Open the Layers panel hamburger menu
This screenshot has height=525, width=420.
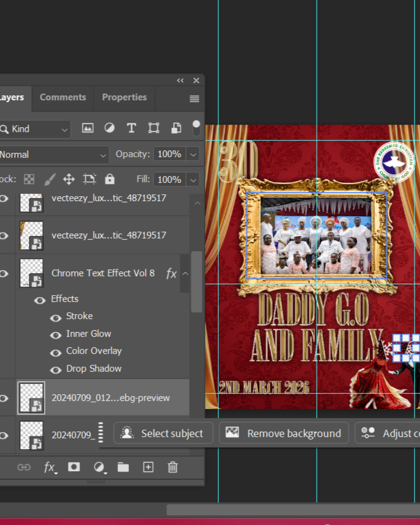point(194,99)
